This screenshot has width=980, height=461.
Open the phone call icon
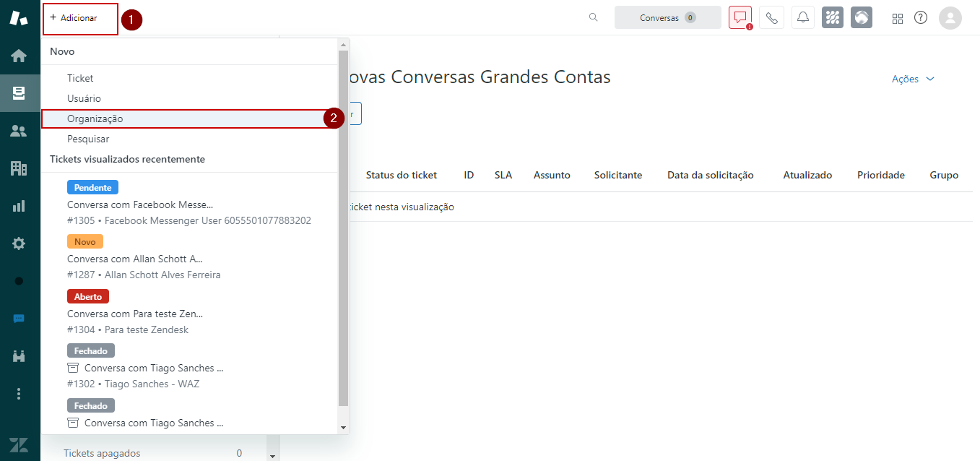point(772,17)
